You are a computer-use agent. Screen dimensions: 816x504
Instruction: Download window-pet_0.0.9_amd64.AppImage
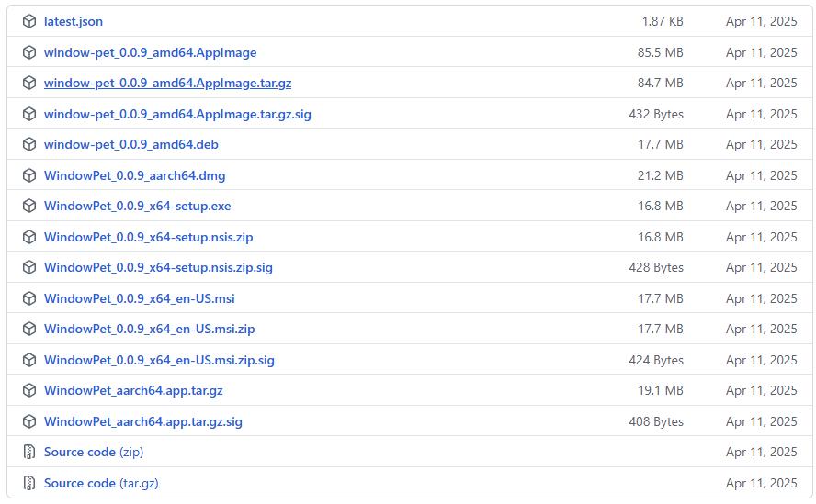point(150,52)
